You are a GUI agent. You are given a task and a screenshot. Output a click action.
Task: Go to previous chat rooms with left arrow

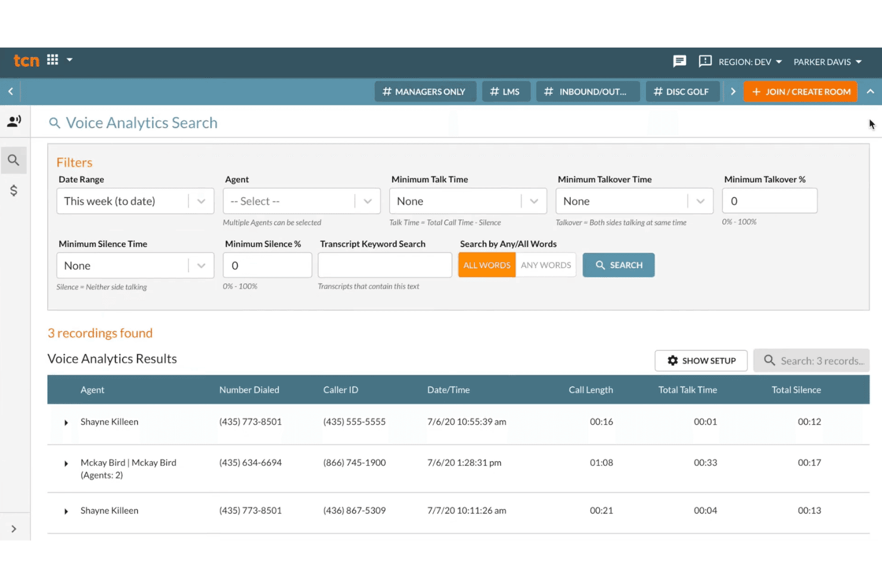pyautogui.click(x=11, y=92)
